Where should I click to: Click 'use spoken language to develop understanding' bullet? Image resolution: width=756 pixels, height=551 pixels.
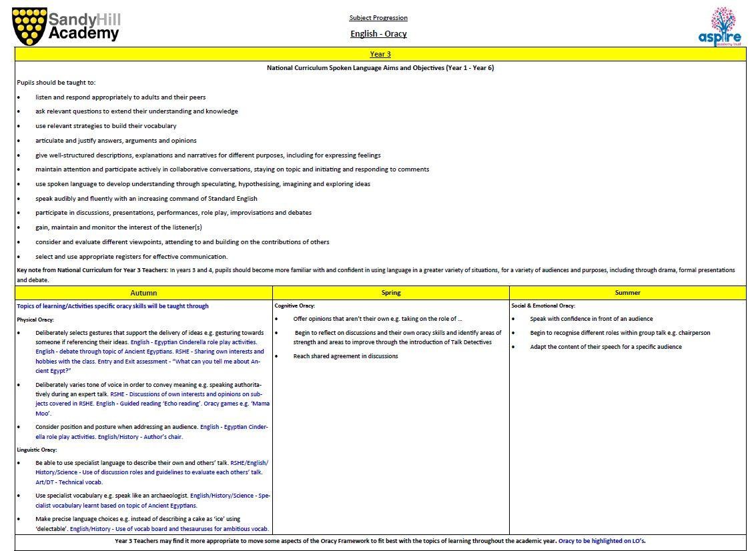202,183
